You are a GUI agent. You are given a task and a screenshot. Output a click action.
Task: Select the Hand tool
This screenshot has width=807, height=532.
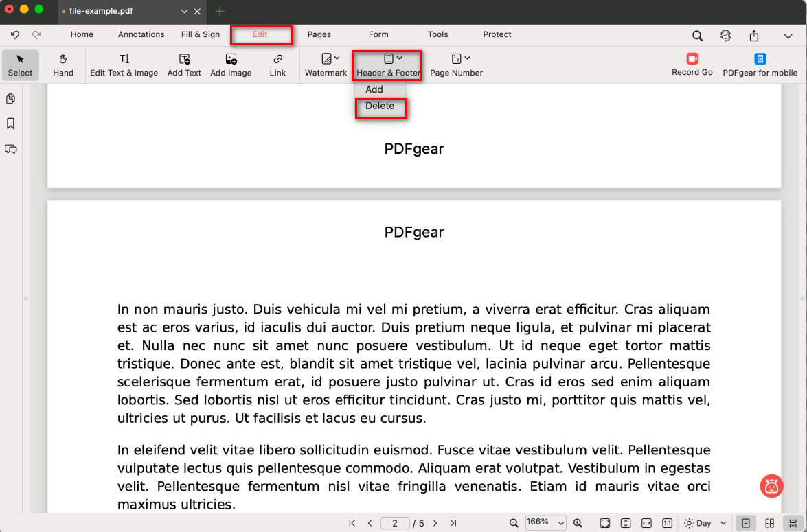tap(63, 65)
